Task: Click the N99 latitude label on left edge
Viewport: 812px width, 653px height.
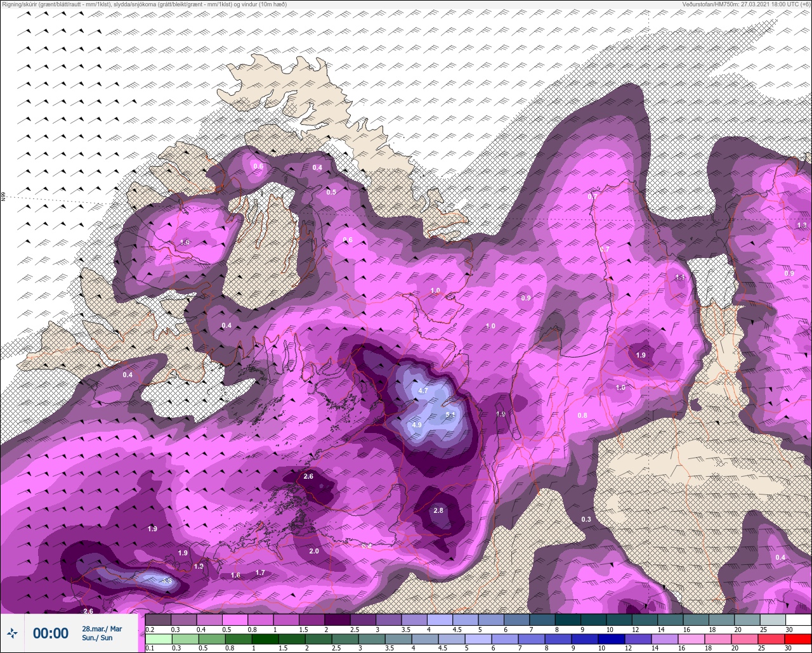Action: coord(3,197)
